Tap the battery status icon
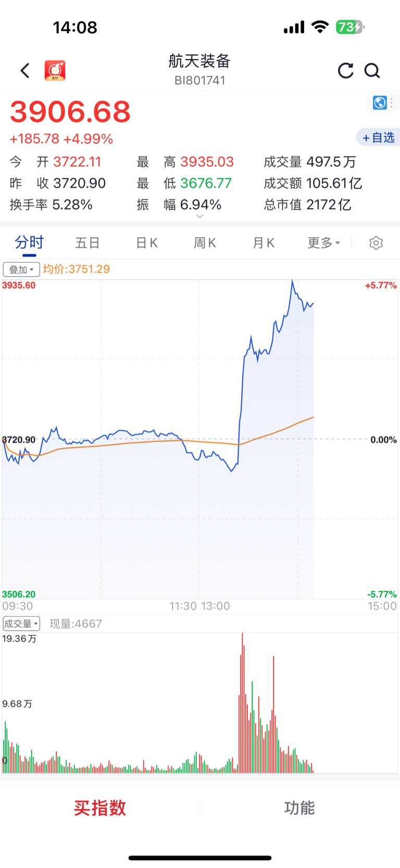 [x=350, y=27]
